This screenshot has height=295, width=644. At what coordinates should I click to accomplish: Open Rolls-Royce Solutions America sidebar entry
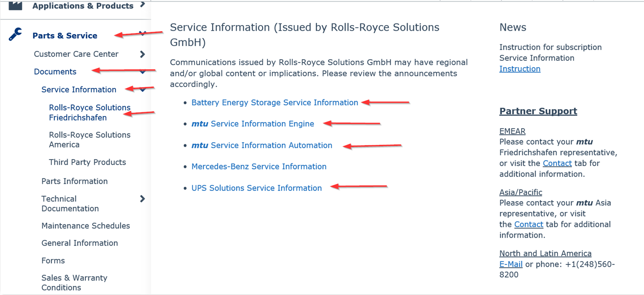pos(89,139)
